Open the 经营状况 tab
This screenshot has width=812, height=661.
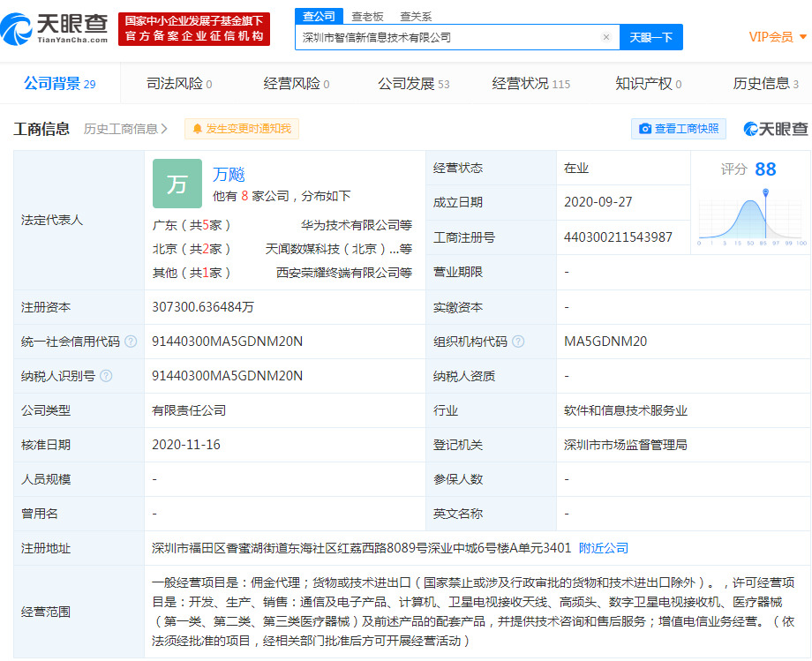pyautogui.click(x=530, y=83)
